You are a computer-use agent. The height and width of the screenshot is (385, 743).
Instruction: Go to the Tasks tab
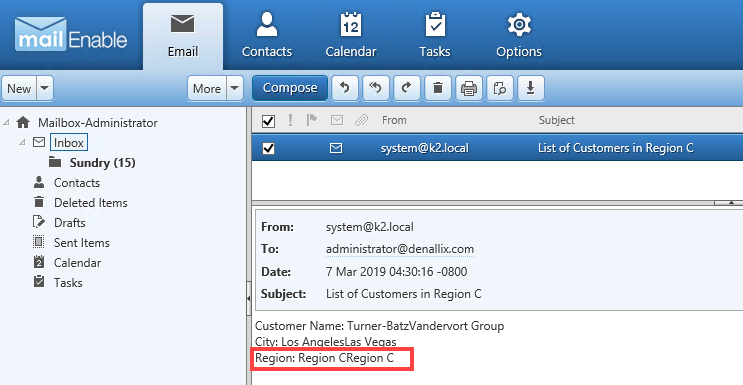435,37
